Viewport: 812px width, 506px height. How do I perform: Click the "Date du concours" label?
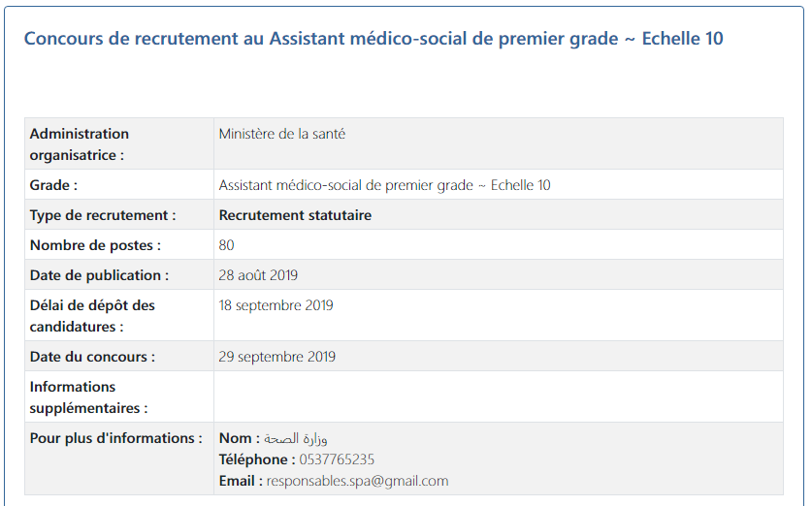tap(92, 357)
